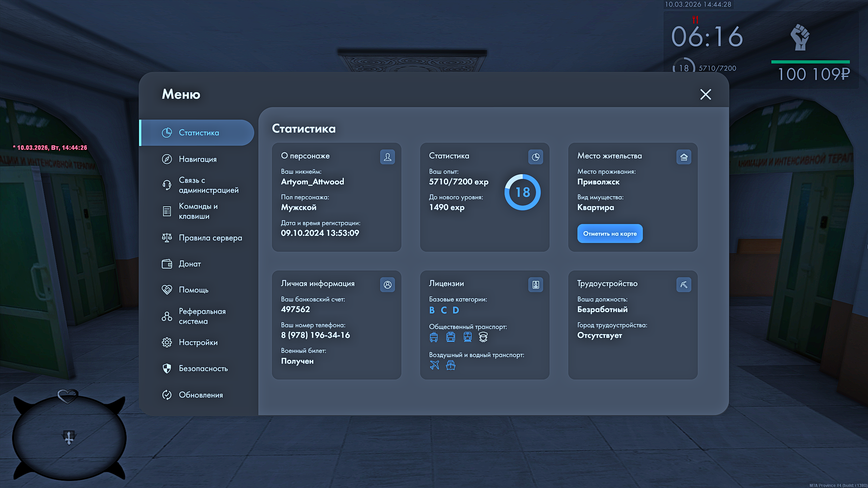Viewport: 868px width, 488px height.
Task: Click the taxi driver license icon
Action: (x=483, y=337)
